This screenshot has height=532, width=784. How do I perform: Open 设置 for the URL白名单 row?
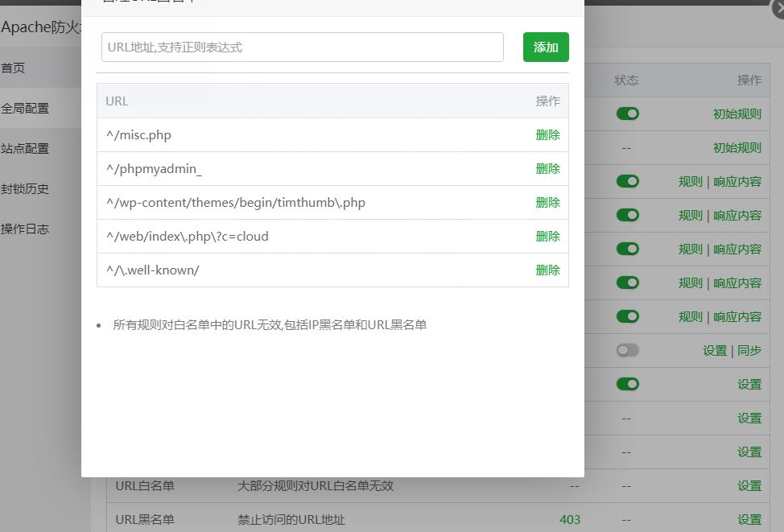coord(749,485)
